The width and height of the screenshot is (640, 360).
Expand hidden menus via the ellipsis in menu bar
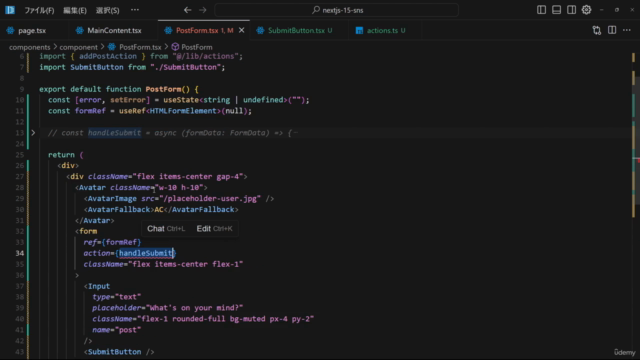135,10
